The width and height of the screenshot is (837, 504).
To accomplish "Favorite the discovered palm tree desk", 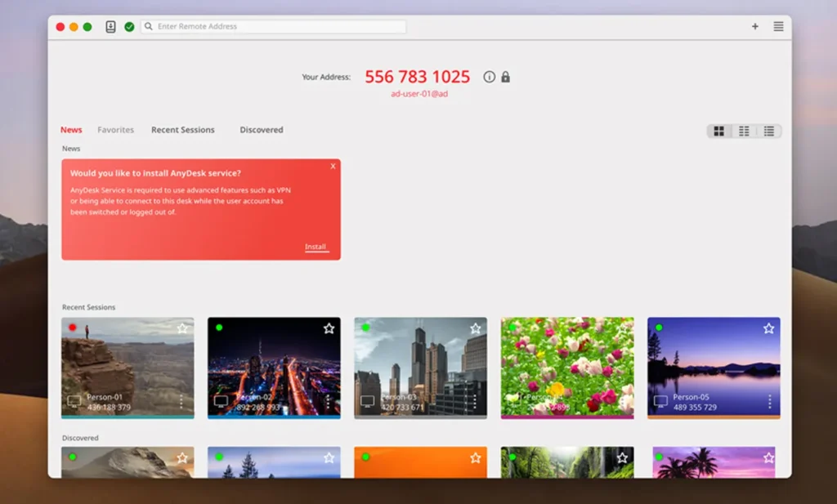I will [x=768, y=458].
